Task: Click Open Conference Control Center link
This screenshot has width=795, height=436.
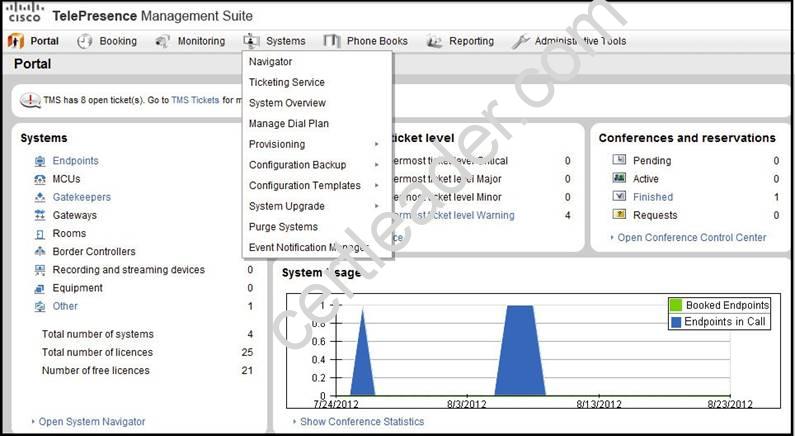Action: [x=692, y=237]
